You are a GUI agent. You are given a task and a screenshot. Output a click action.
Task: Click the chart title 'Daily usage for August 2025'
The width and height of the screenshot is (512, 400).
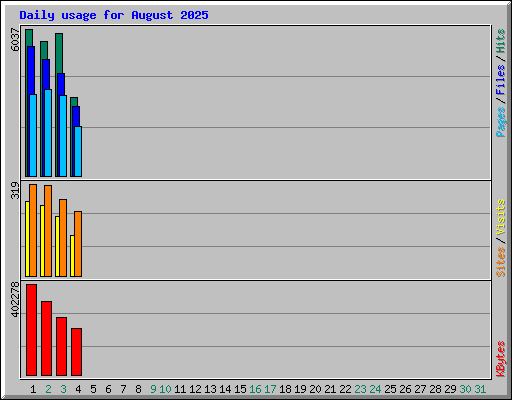114,15
